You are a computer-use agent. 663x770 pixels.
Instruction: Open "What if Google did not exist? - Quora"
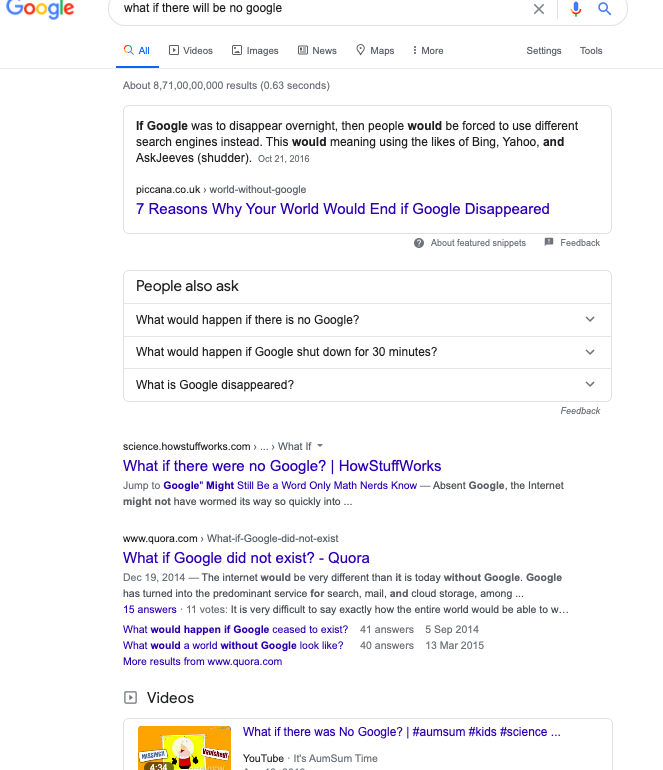[x=246, y=558]
